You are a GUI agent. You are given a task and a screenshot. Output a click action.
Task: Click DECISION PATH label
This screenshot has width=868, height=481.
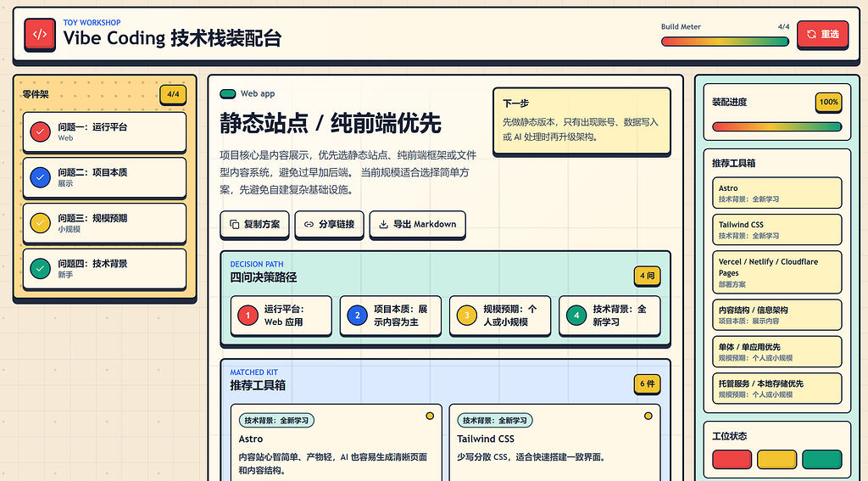pos(257,265)
